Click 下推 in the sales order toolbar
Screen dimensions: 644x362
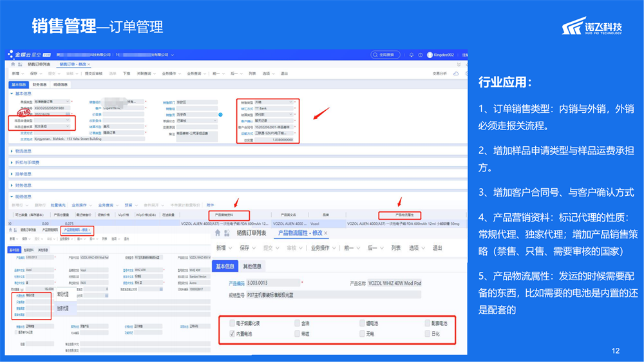[126, 73]
